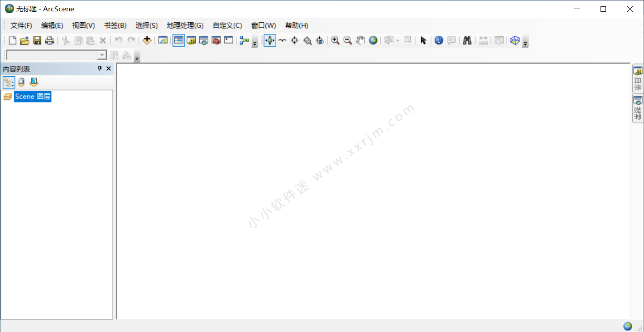
Task: Pin the 内容列表 panel
Action: pyautogui.click(x=100, y=68)
